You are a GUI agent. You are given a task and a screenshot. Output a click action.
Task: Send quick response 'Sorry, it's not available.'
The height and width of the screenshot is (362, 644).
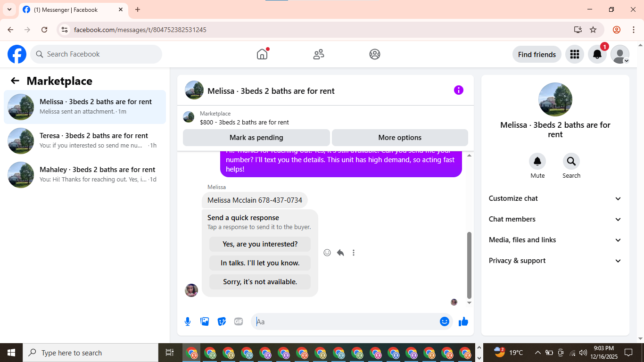(260, 282)
